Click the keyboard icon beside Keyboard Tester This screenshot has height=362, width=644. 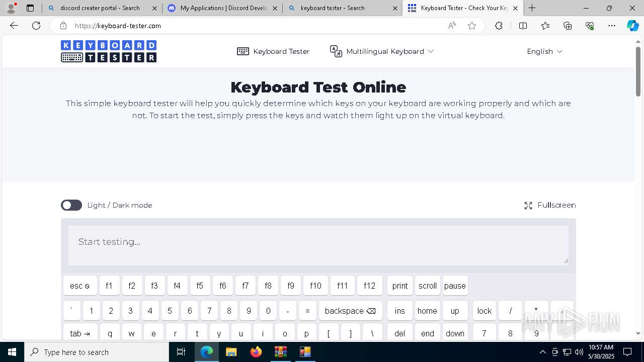[243, 51]
